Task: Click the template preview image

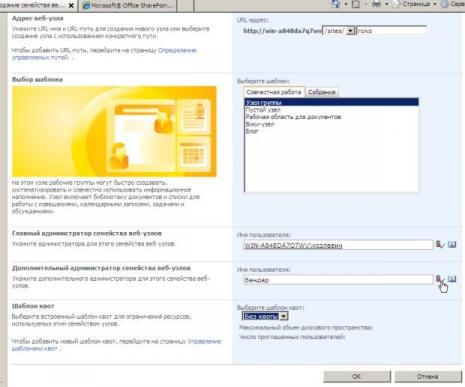Action: coord(114,131)
